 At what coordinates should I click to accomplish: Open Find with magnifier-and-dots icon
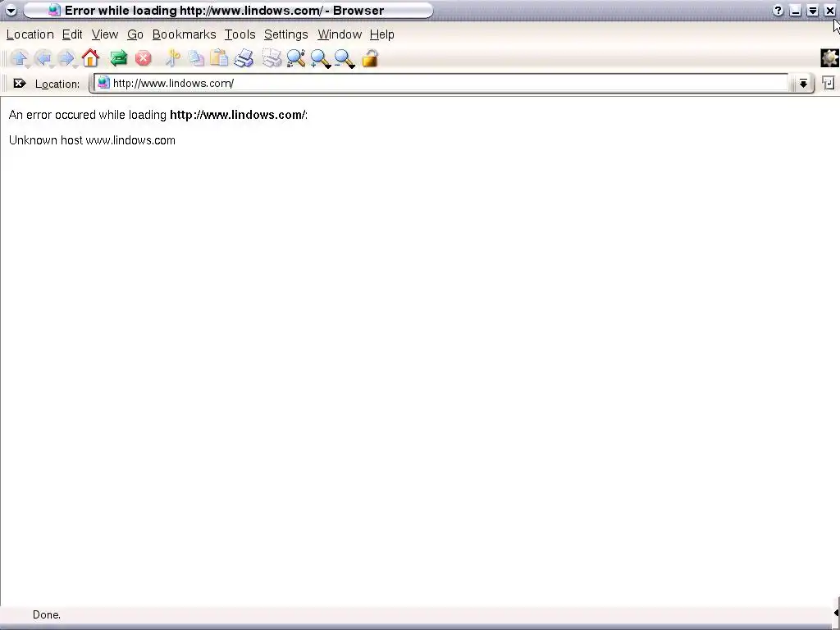(295, 58)
